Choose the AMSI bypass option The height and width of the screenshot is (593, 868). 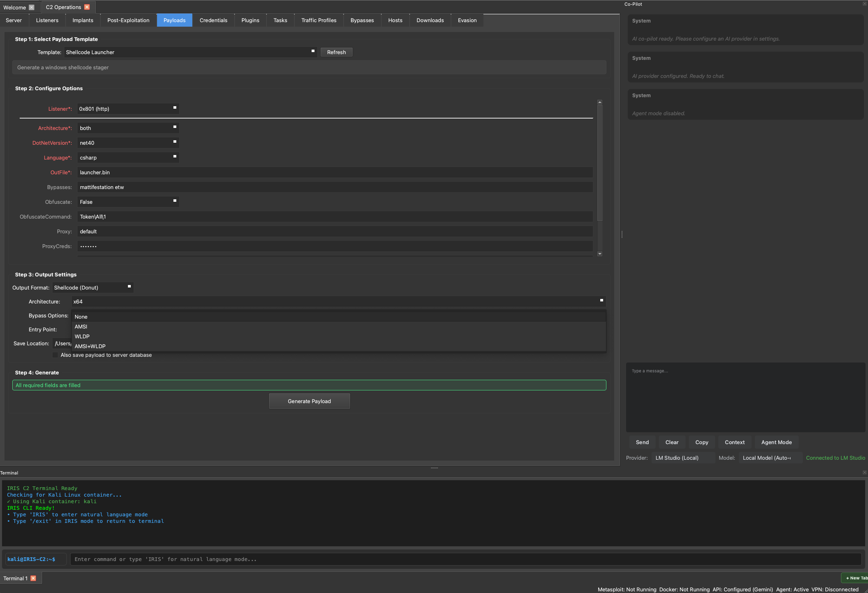pos(339,326)
